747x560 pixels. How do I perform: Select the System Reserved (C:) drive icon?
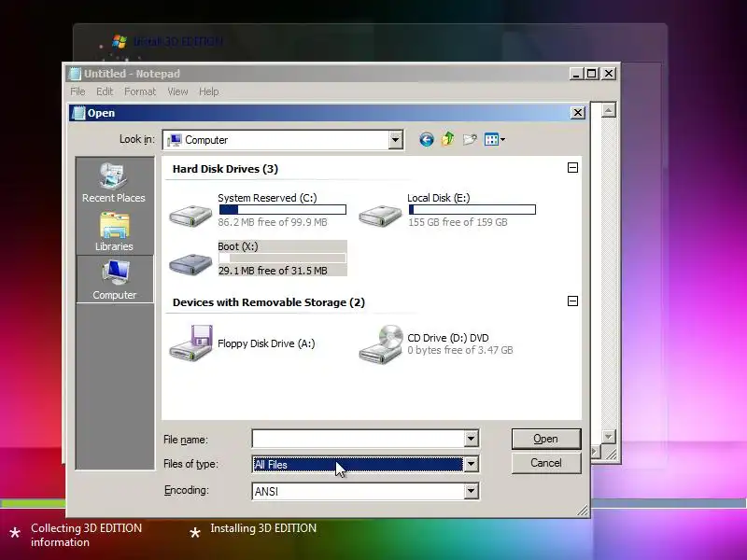tap(190, 216)
